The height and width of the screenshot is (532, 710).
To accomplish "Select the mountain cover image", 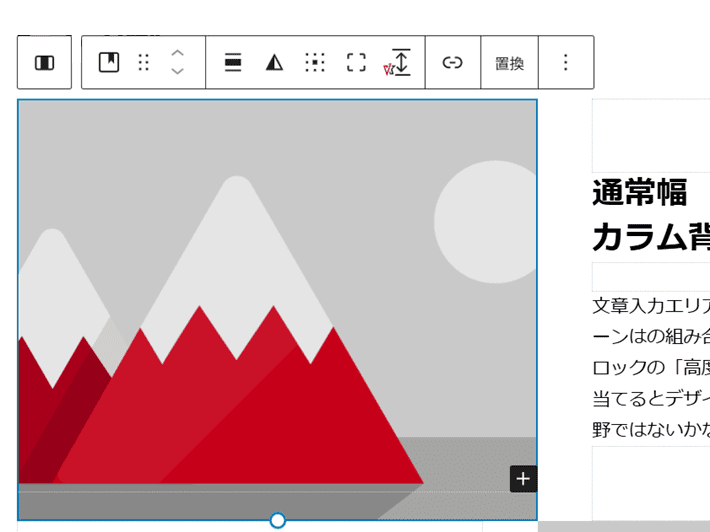I will point(277,310).
